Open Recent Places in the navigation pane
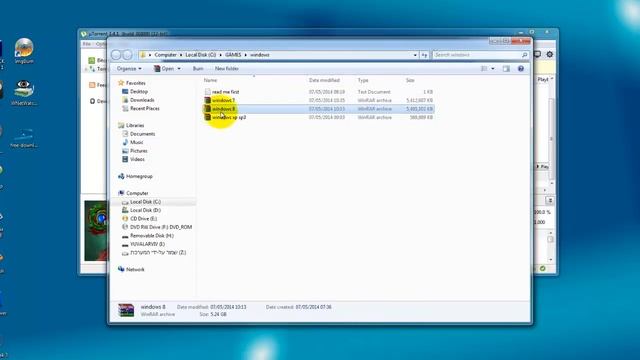This screenshot has height=360, width=640. point(144,109)
